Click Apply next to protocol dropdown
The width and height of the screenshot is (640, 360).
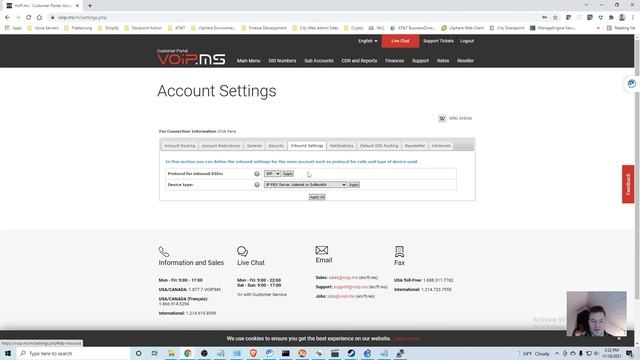(288, 174)
